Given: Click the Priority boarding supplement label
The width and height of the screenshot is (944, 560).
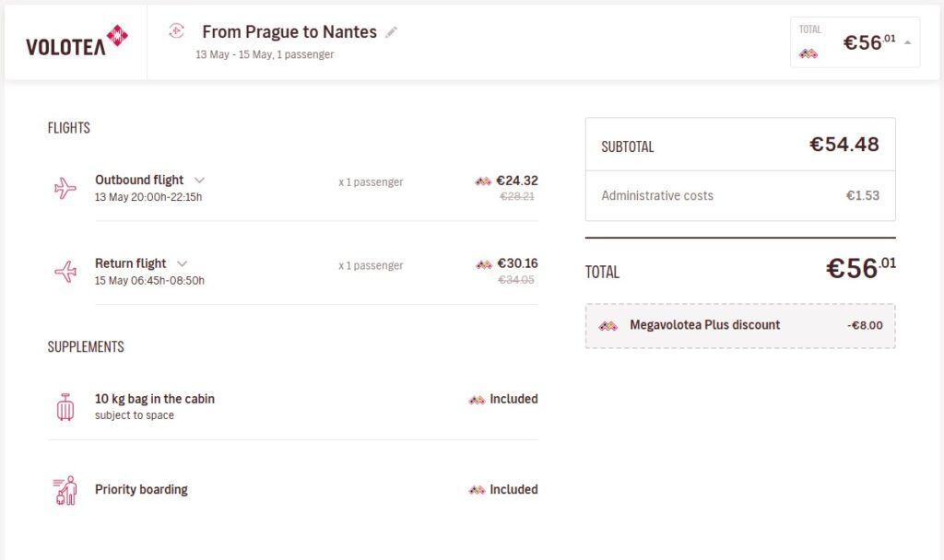Looking at the screenshot, I should [x=141, y=489].
